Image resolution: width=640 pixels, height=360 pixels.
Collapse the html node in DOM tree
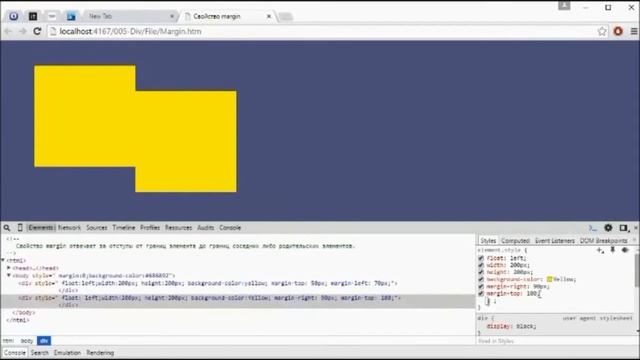[x=3, y=260]
